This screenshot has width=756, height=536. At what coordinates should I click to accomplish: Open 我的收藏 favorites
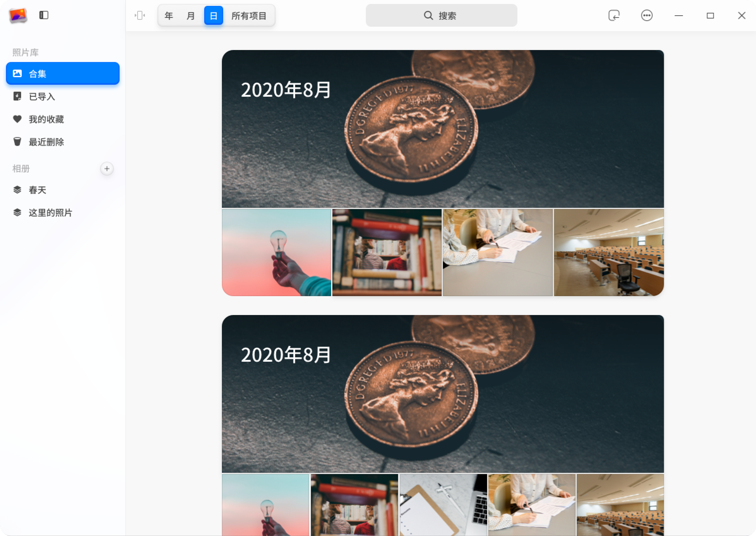[x=46, y=119]
